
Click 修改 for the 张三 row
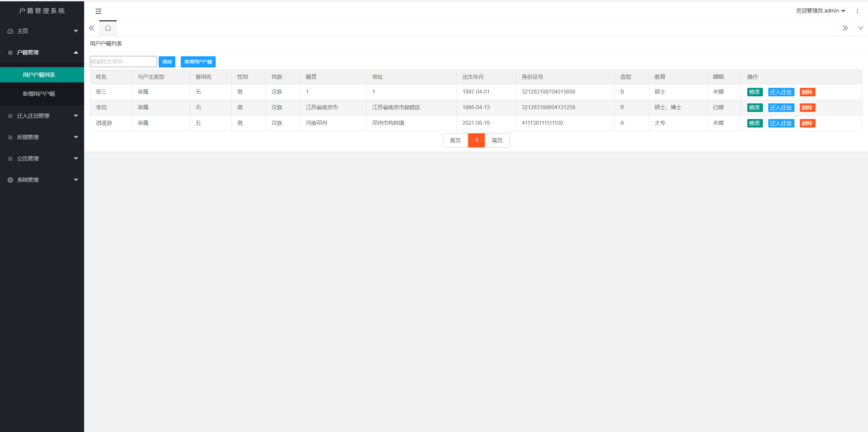(754, 92)
